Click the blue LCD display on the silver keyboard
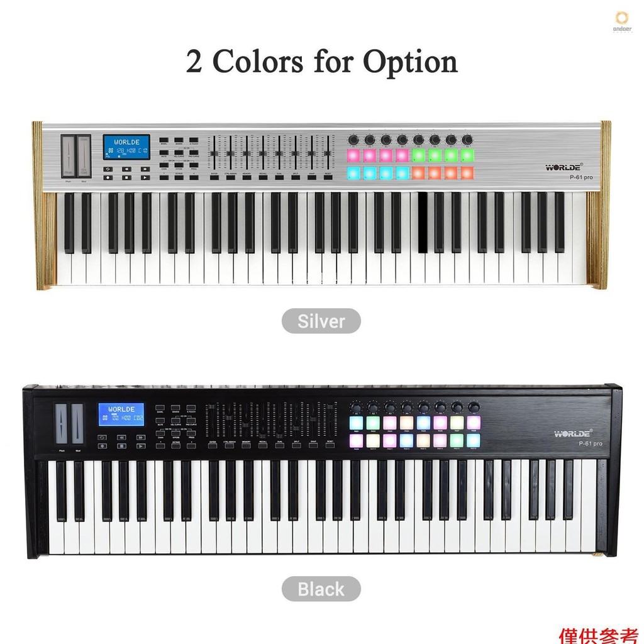 (126, 147)
